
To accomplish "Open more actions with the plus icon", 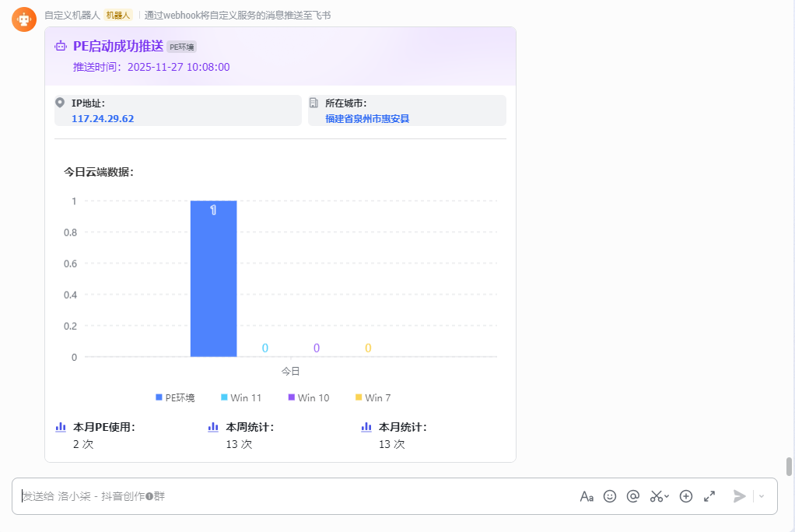I will click(x=685, y=496).
